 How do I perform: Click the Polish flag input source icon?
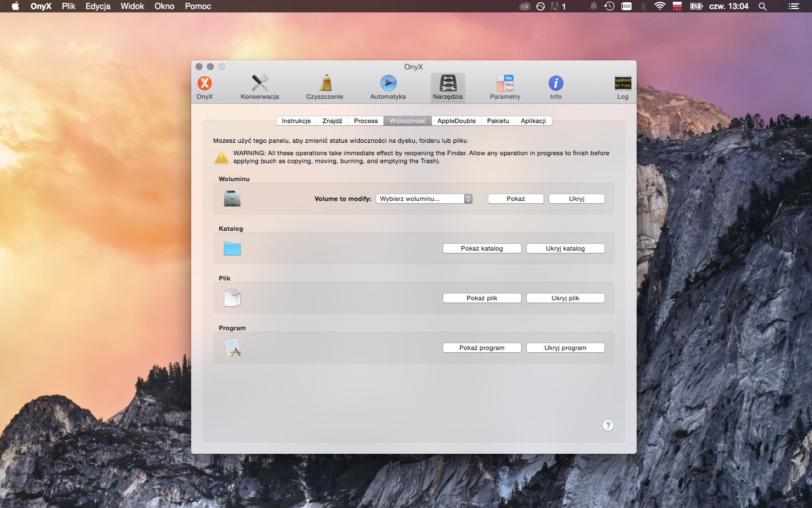click(x=677, y=6)
